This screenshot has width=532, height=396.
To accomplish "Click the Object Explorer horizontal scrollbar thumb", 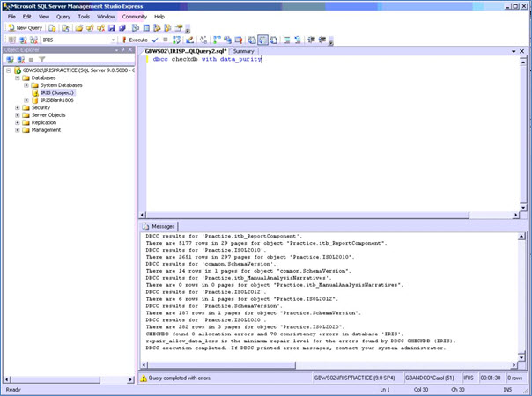I will (x=55, y=379).
